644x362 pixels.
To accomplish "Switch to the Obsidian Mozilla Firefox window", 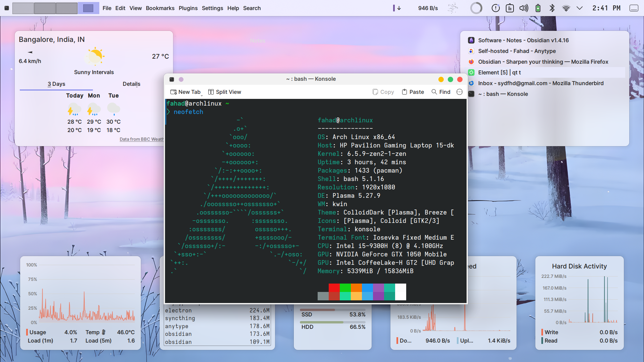I will pos(546,62).
